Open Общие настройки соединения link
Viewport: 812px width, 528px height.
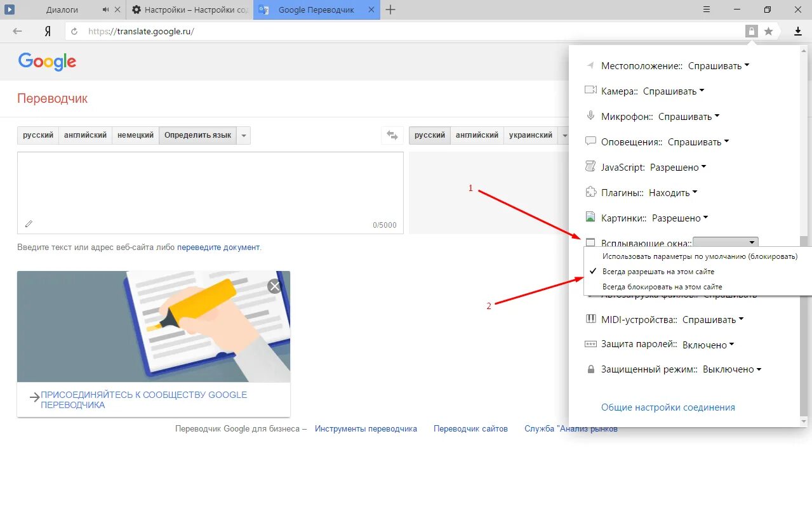point(668,407)
